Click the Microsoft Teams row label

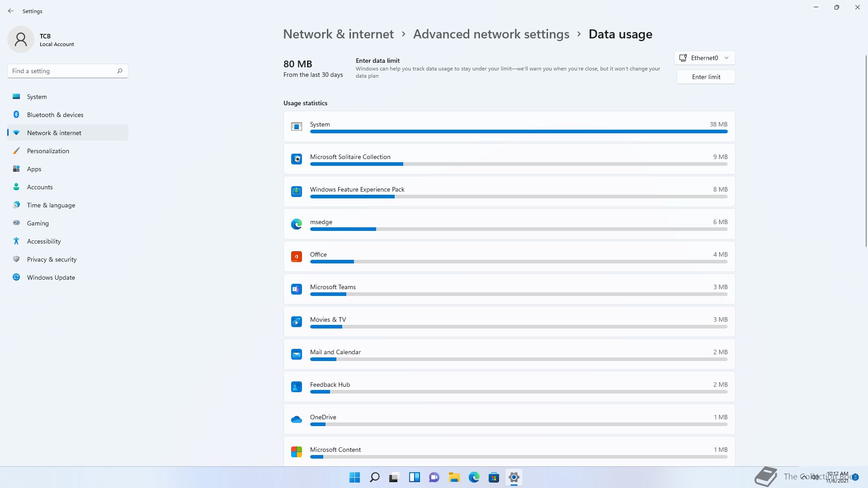point(333,287)
